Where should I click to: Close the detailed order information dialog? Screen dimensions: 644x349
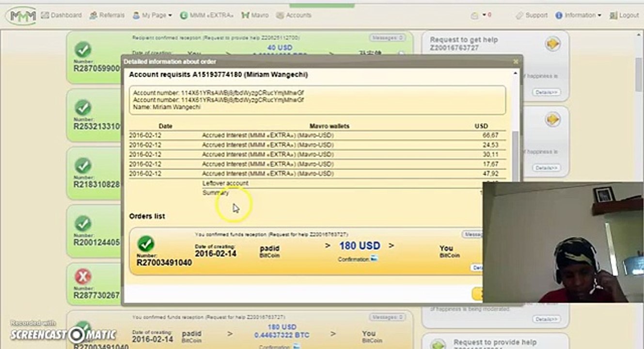(516, 62)
